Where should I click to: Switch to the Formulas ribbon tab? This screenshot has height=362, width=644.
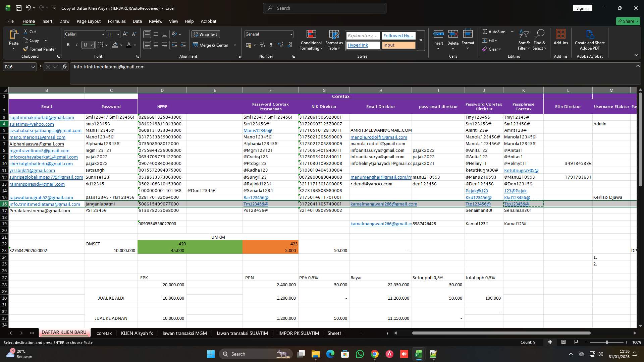(x=116, y=21)
